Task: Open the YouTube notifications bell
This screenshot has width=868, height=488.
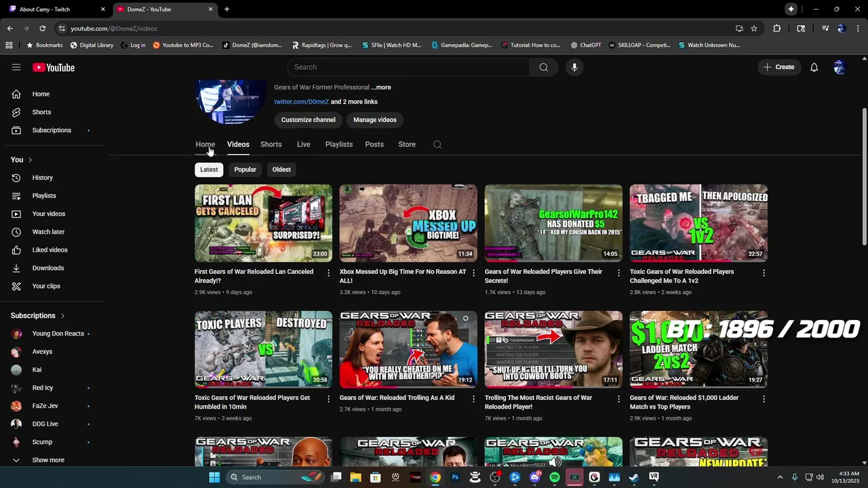Action: click(x=814, y=67)
